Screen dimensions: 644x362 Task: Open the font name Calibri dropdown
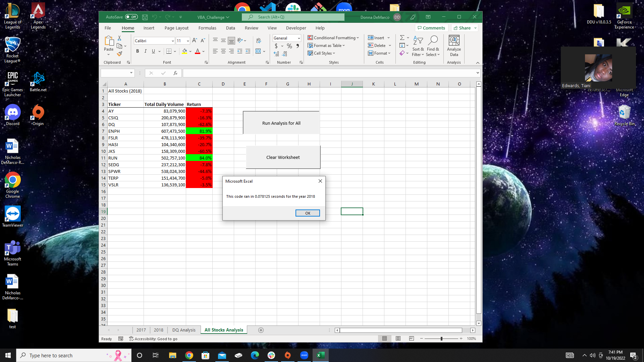pos(173,41)
